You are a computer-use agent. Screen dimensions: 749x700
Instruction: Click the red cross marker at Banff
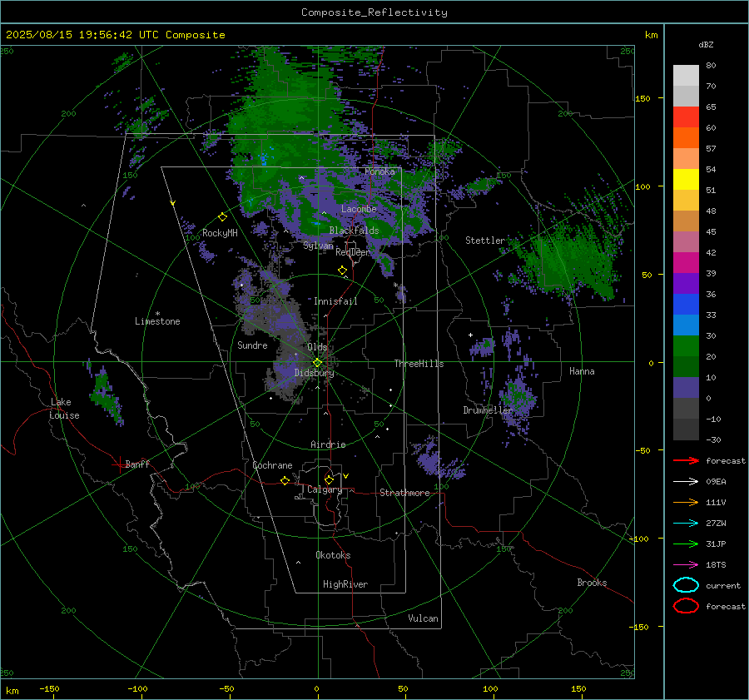pyautogui.click(x=118, y=464)
